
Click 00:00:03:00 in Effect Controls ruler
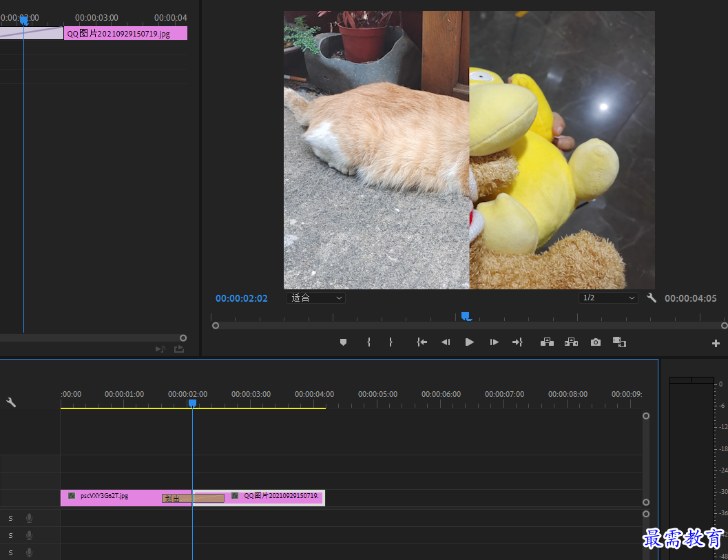(x=96, y=18)
